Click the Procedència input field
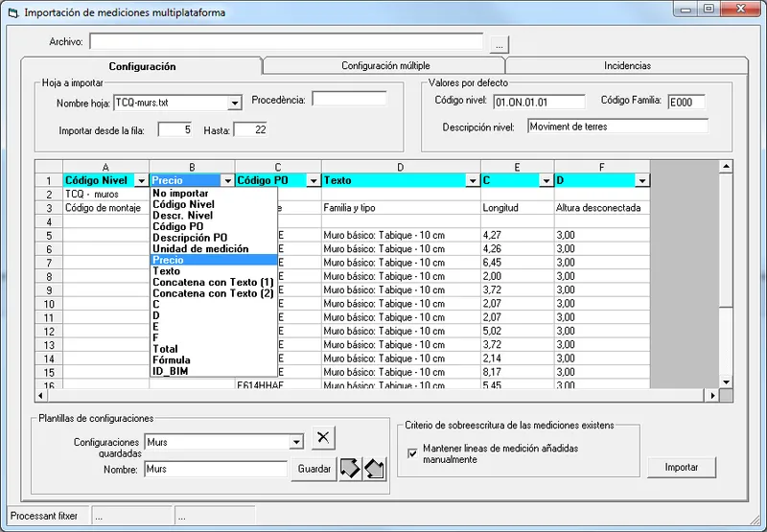The height and width of the screenshot is (532, 767). coord(349,99)
